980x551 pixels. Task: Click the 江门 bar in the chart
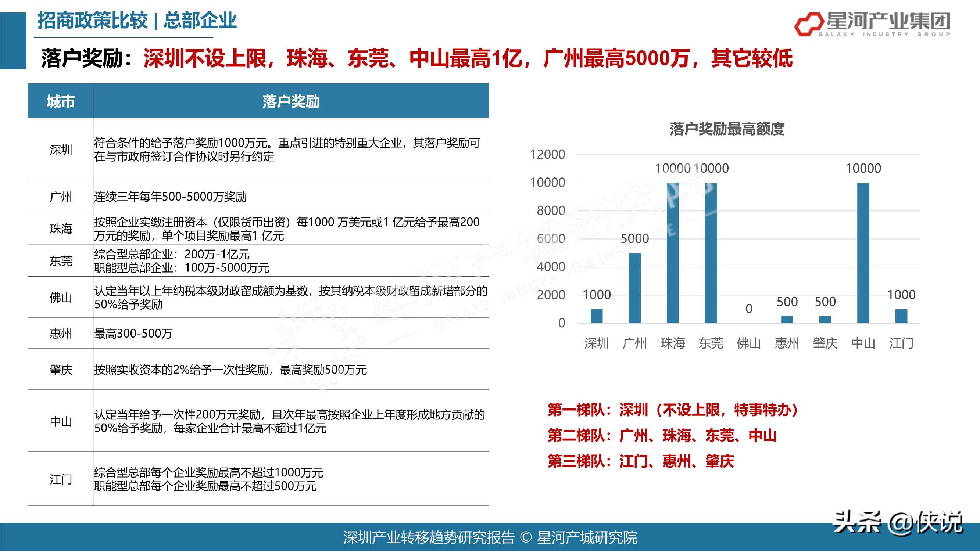901,316
